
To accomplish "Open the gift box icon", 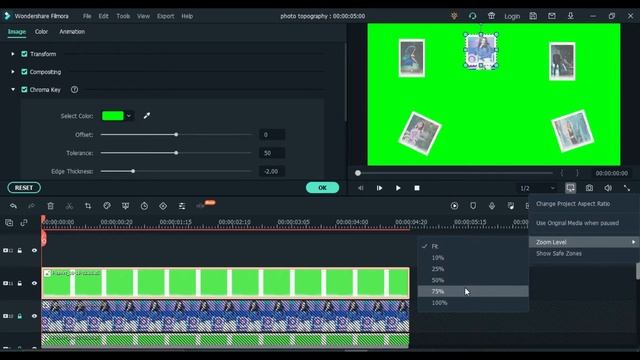I will (x=491, y=16).
